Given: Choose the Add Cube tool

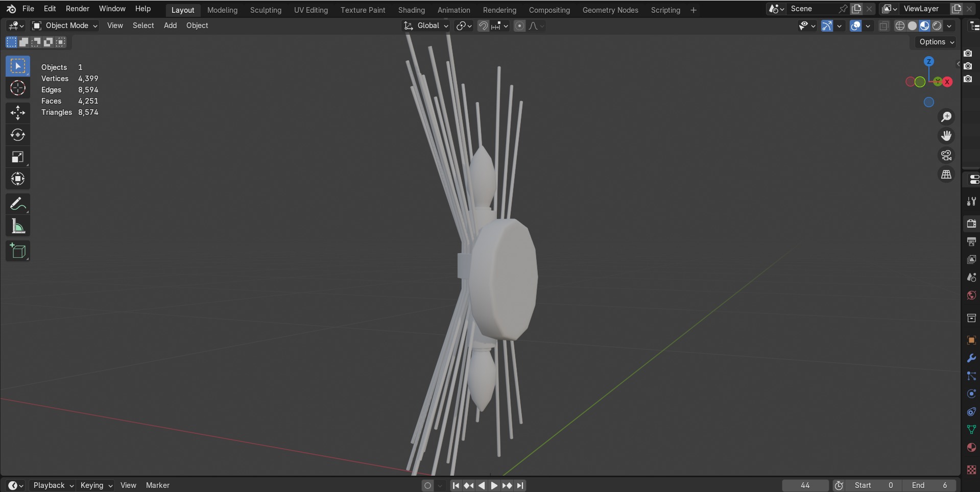Looking at the screenshot, I should point(18,251).
